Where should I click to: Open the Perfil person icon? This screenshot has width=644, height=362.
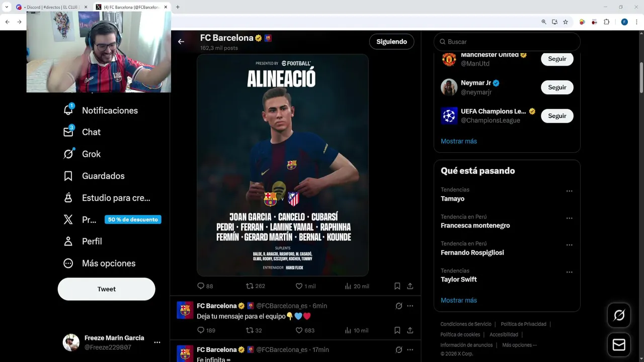[68, 241]
